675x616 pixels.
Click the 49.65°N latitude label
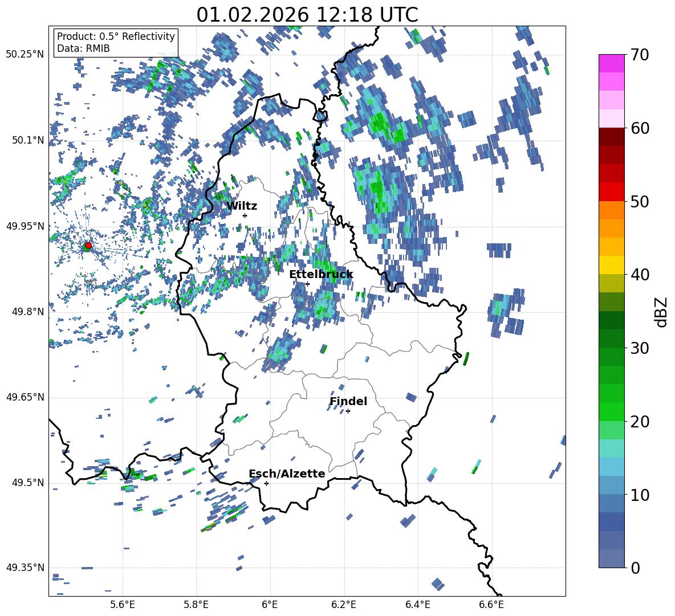[x=25, y=397]
